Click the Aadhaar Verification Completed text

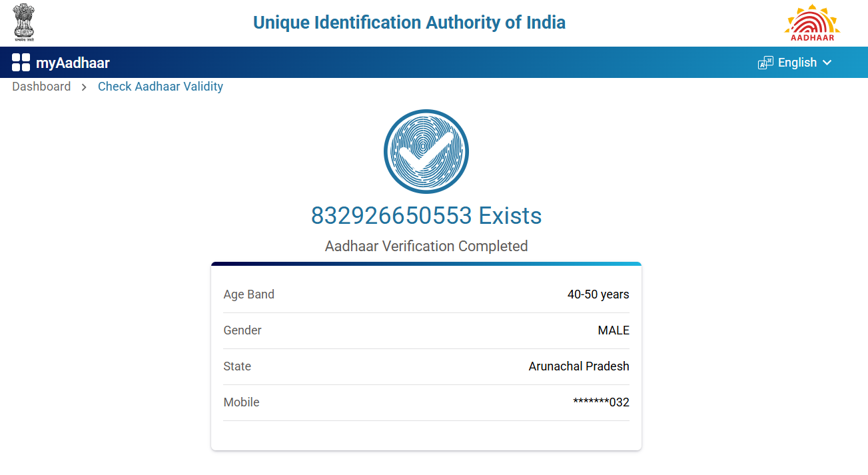tap(426, 246)
